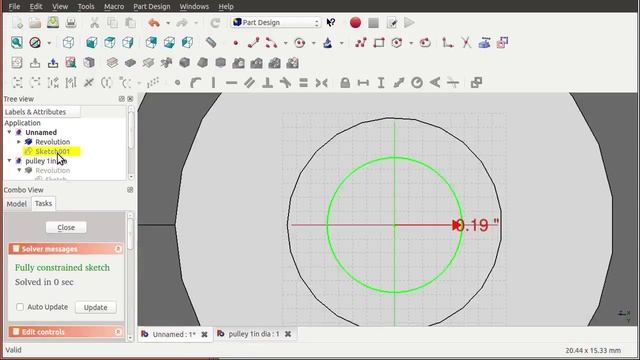Apply the horizontal distance constraint
Viewport: 640px width, 360px height.
[x=363, y=83]
